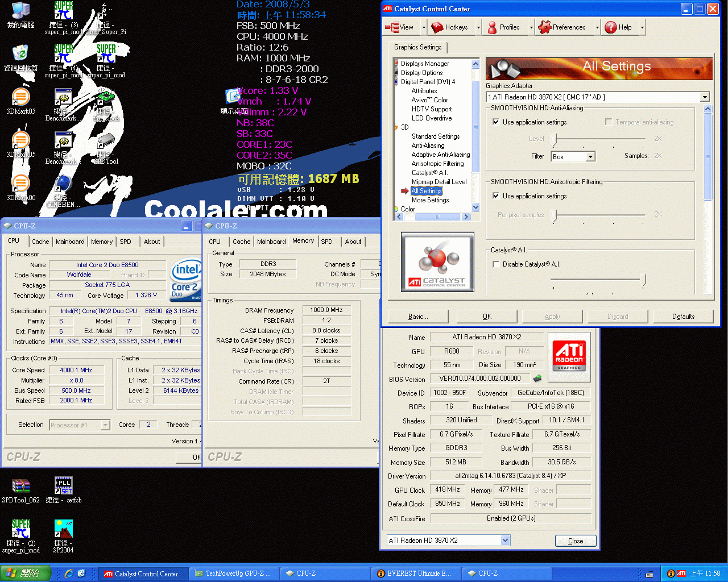The image size is (728, 582).
Task: Click the BIOS save icon in GPU-Z
Action: [x=537, y=378]
